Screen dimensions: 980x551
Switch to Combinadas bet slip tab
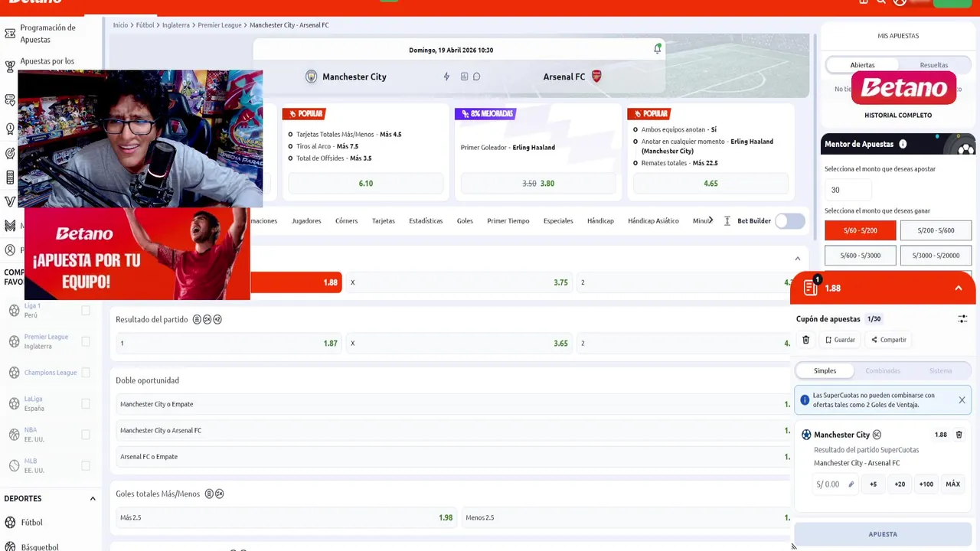pos(883,371)
